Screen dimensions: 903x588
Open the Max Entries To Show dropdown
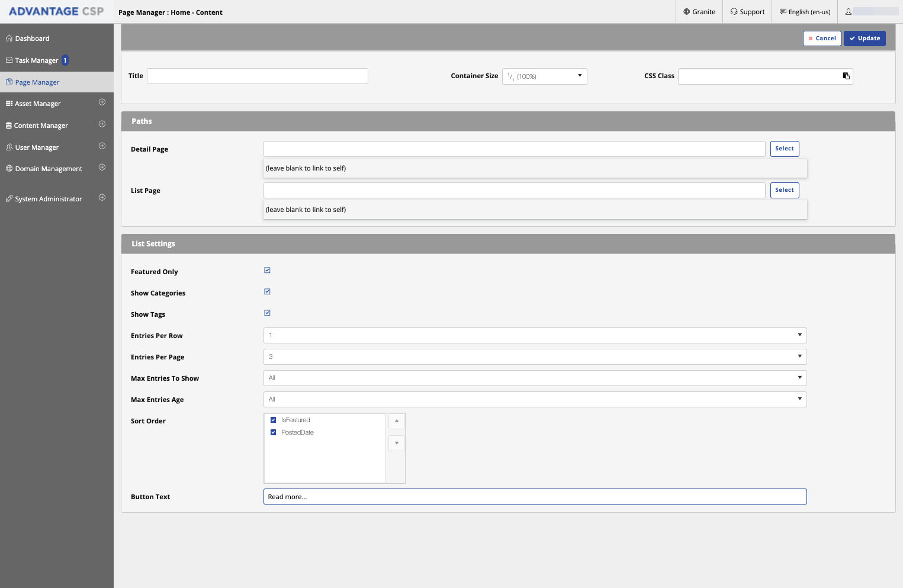[x=535, y=378]
